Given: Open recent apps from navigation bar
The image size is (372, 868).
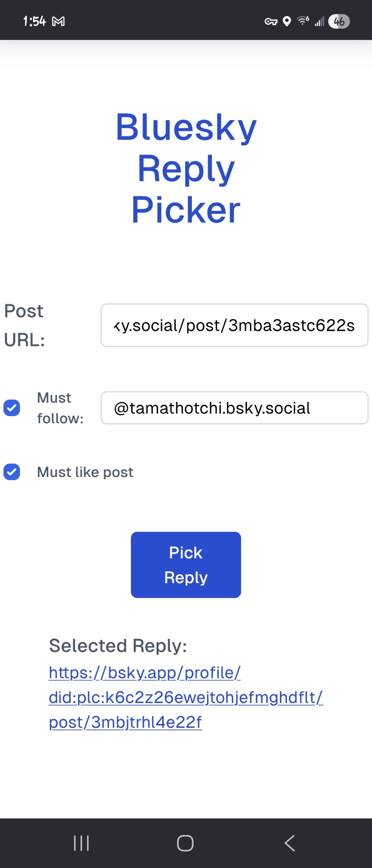Looking at the screenshot, I should coord(81,843).
